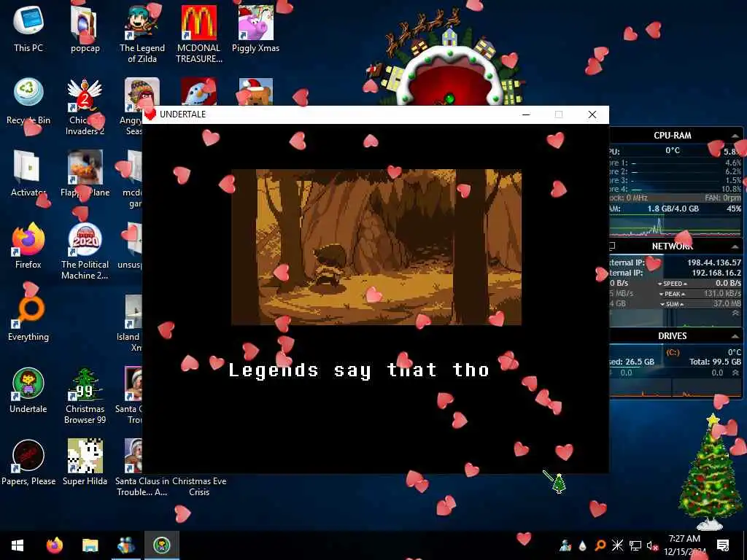Click the RAM usage 1.8 GB/4.0 GB
Image resolution: width=747 pixels, height=560 pixels.
673,209
